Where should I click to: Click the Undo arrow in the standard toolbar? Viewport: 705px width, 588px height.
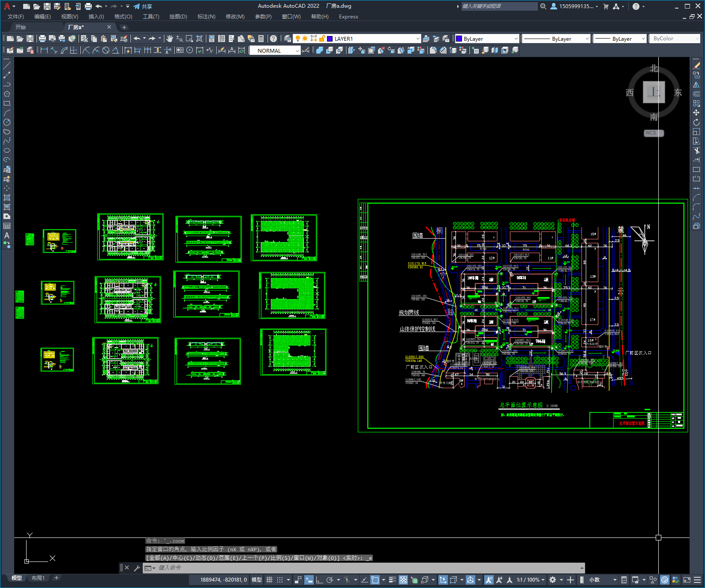click(x=137, y=39)
